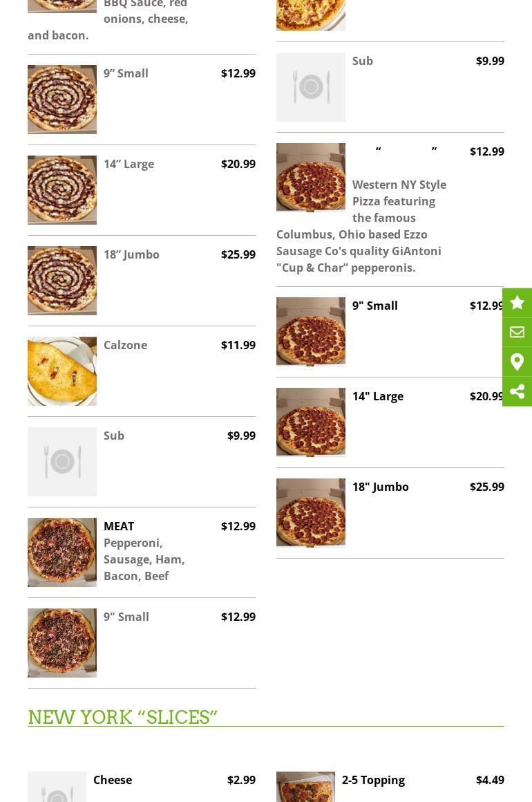The width and height of the screenshot is (532, 802).
Task: Click the $2.99 Cheese slice price
Action: point(241,780)
